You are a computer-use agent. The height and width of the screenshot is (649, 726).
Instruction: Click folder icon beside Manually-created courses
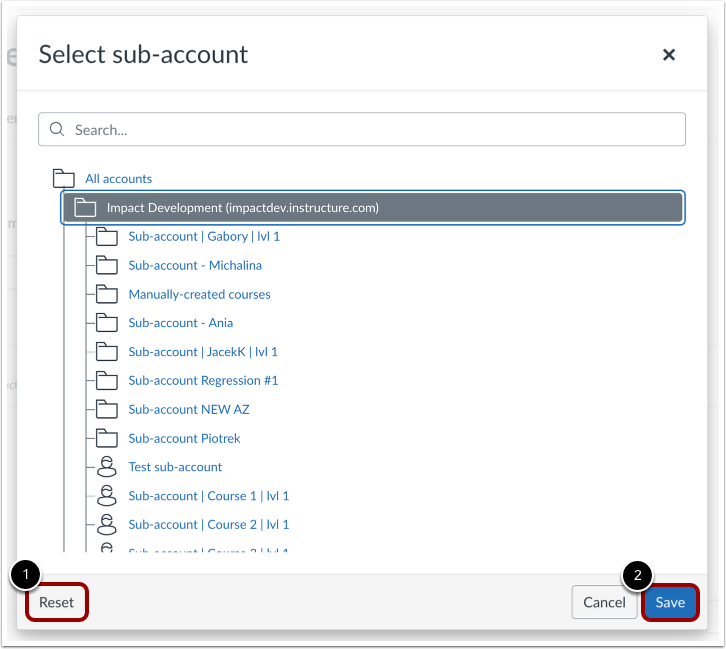107,294
